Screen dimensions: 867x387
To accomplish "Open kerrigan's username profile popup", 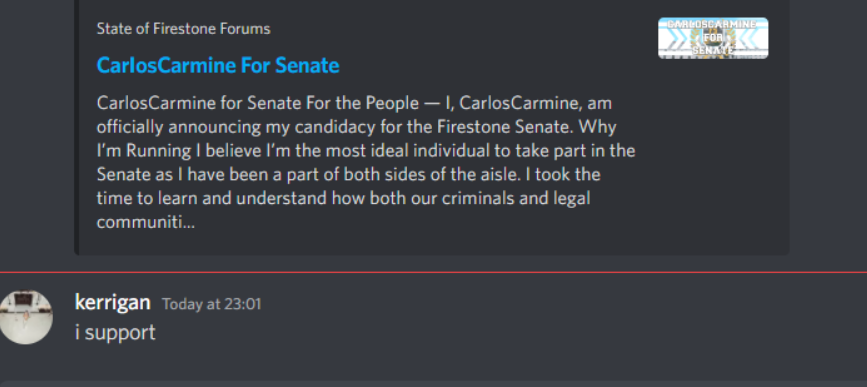I will [x=112, y=302].
